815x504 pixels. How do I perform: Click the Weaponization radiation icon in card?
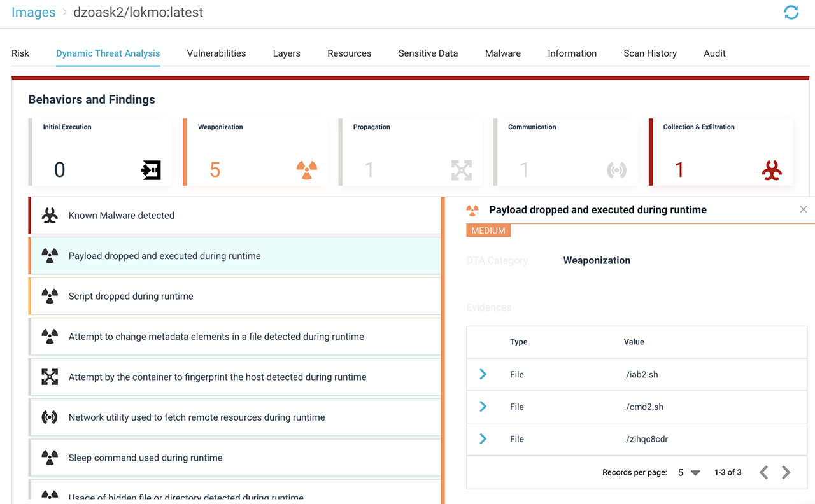click(307, 170)
